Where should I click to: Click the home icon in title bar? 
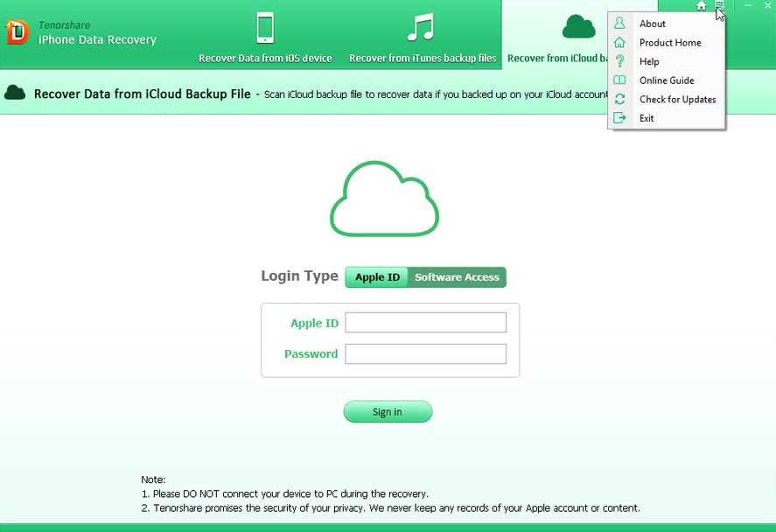click(702, 5)
